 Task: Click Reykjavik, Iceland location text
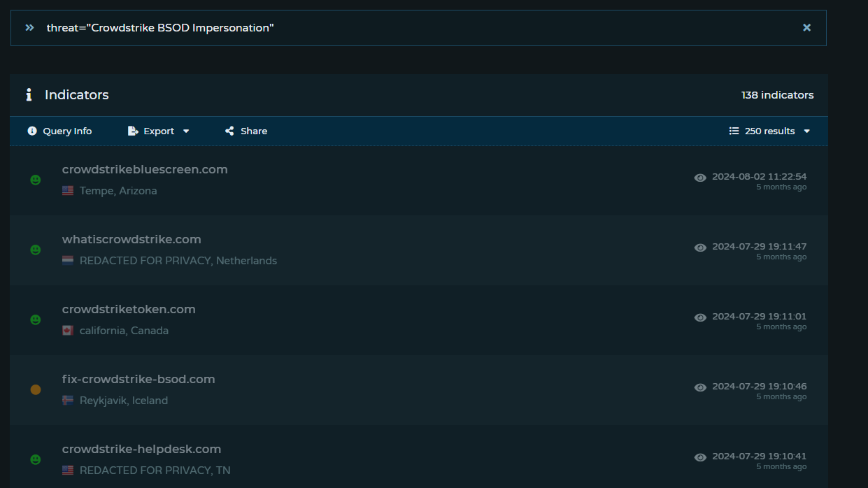point(124,401)
